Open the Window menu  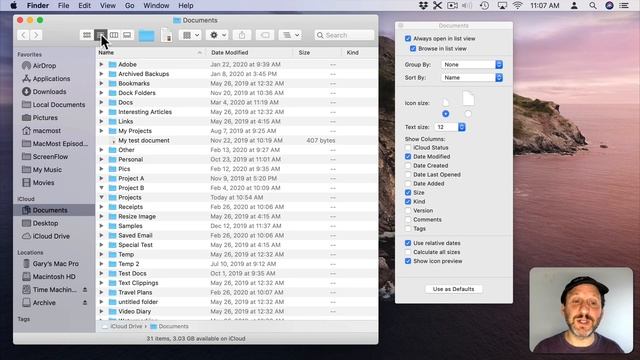(156, 6)
